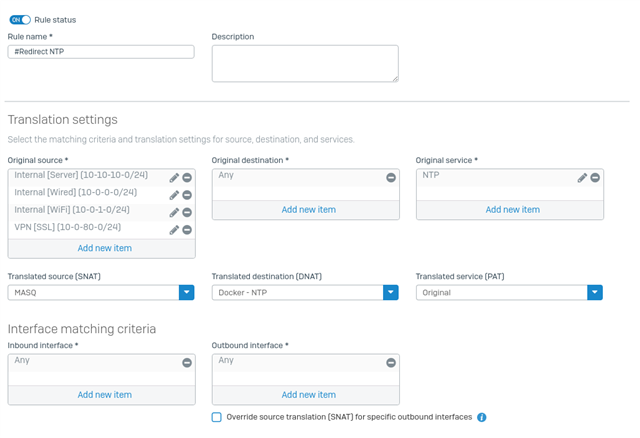This screenshot has width=640, height=438.
Task: Add new item to Original destination
Action: pyautogui.click(x=309, y=210)
